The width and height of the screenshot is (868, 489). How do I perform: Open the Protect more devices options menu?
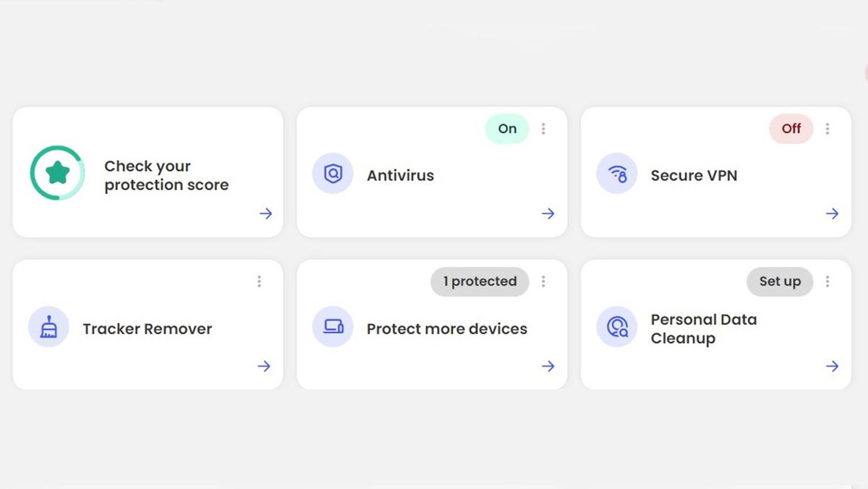[x=542, y=281]
